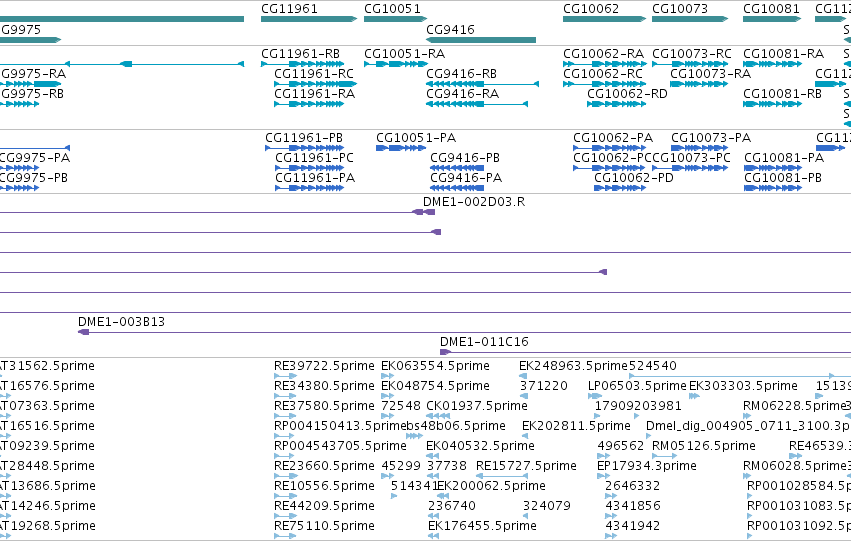Viewport: 851px width, 541px height.
Task: Select EST label RE10556.5prime
Action: (324, 486)
